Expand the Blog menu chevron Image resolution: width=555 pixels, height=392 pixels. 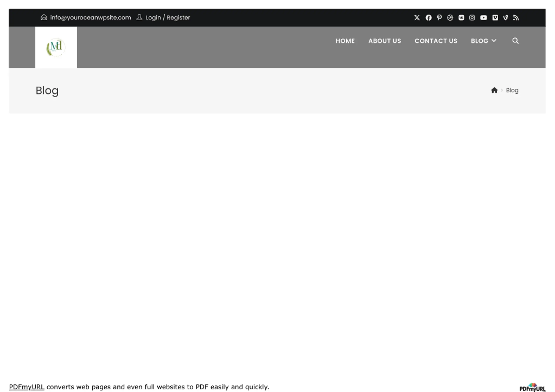(494, 41)
